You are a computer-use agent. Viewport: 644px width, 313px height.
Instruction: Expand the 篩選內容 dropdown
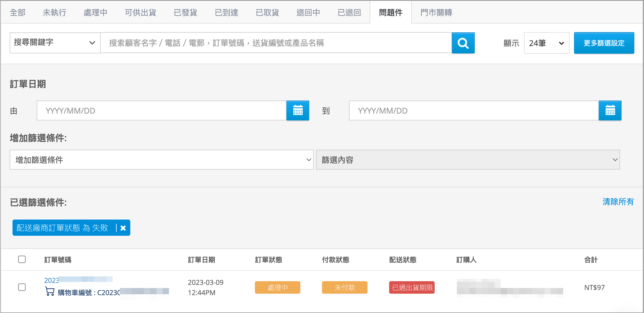click(468, 160)
